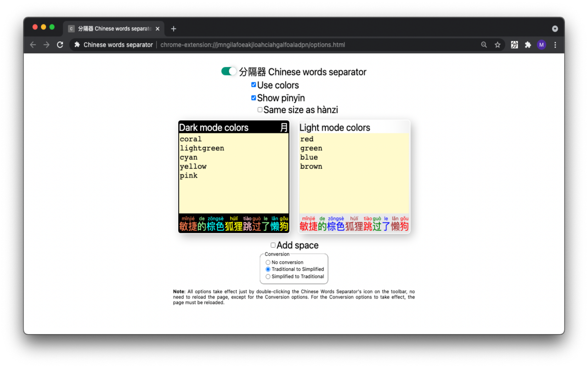588x368 pixels.
Task: Click the profile avatar in the toolbar
Action: [541, 45]
